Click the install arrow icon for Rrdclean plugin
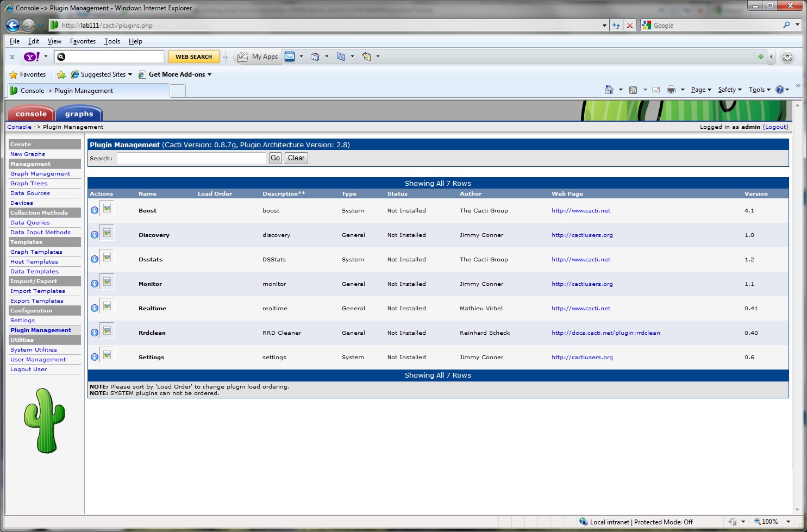 pyautogui.click(x=95, y=333)
